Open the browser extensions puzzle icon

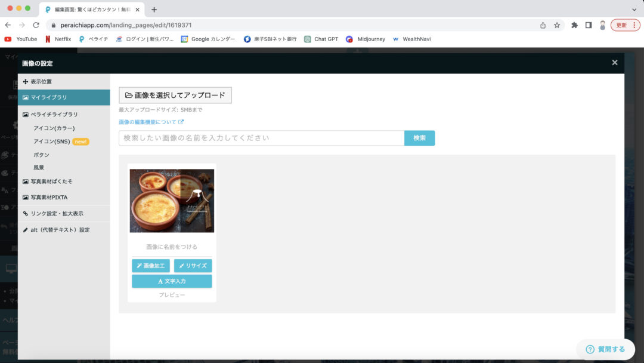(x=574, y=25)
